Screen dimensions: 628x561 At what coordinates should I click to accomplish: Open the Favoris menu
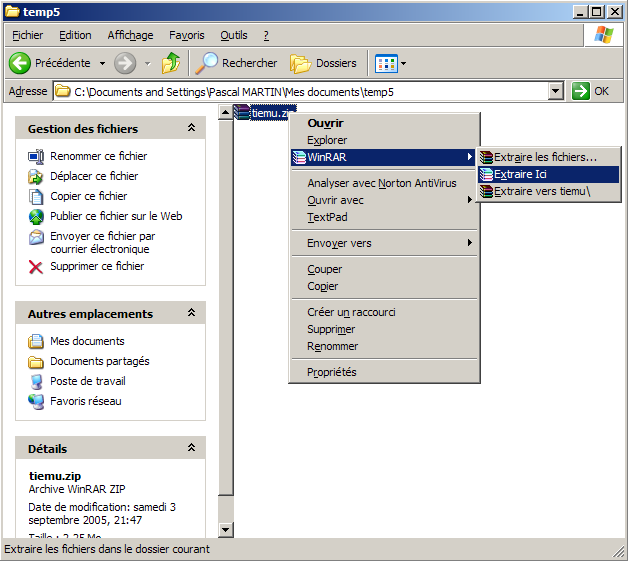[187, 35]
